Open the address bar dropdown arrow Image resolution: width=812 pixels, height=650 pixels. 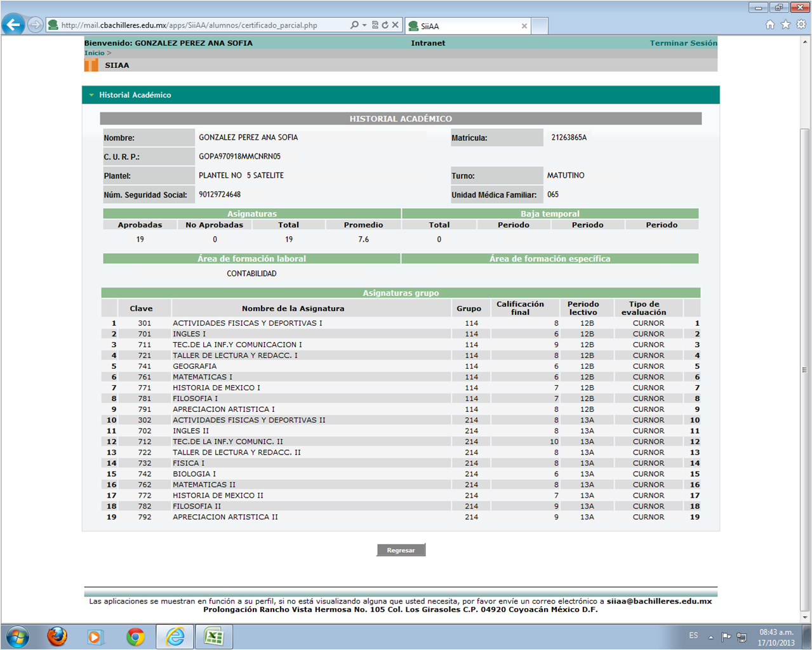[x=364, y=25]
